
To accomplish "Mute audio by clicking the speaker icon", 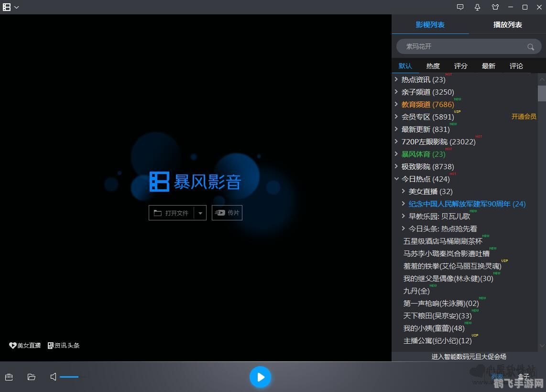I will click(x=53, y=377).
